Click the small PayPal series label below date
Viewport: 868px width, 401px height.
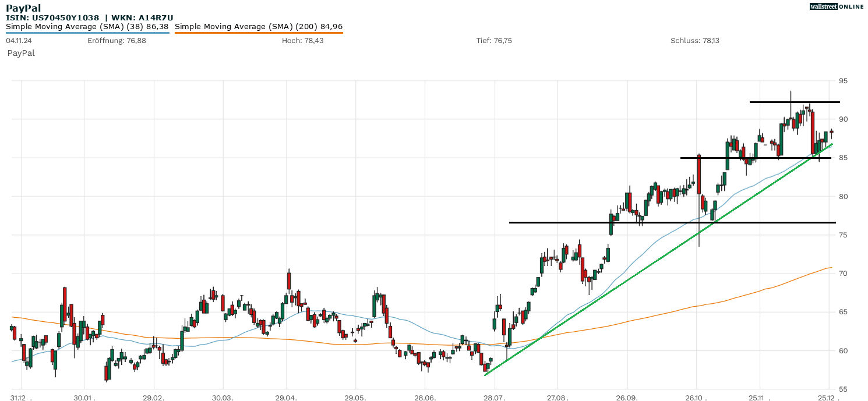tap(21, 53)
